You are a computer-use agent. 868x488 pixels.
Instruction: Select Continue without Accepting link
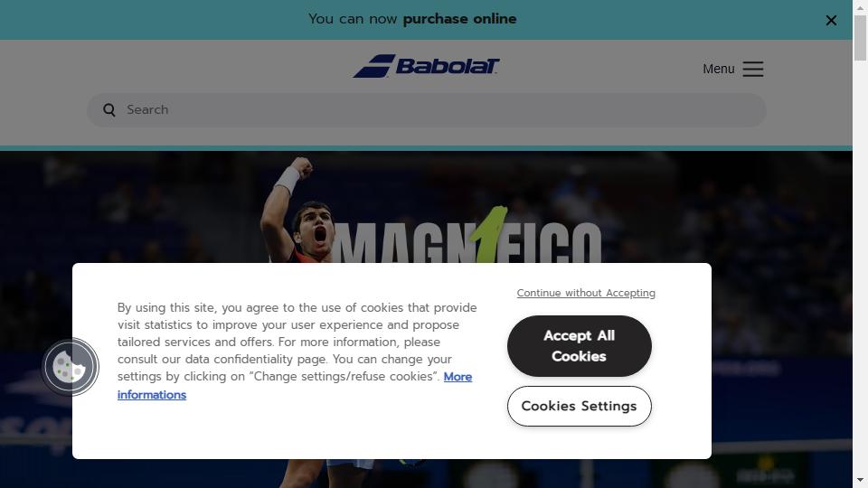coord(586,293)
